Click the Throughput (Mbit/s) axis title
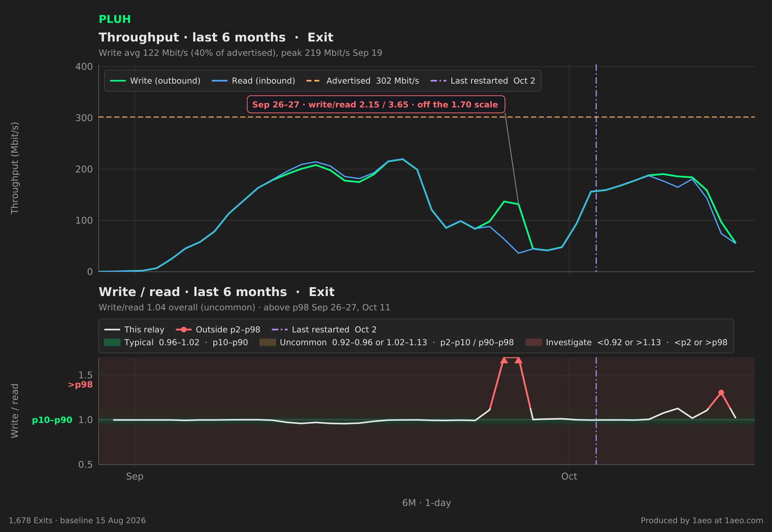The height and width of the screenshot is (532, 772). pos(15,168)
